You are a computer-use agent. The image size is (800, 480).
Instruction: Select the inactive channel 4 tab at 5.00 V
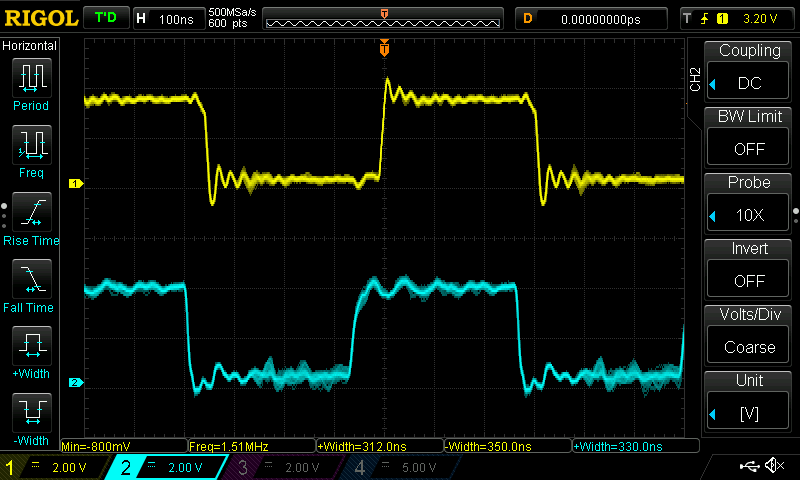[x=401, y=467]
